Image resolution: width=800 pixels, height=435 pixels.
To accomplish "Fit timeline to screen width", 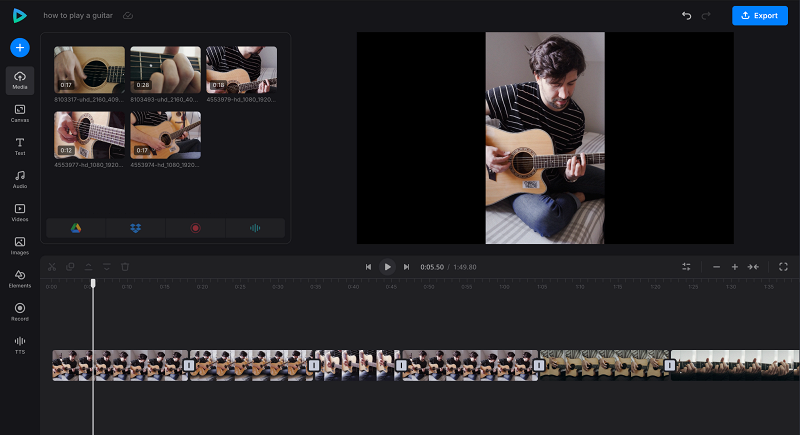I will pos(753,267).
